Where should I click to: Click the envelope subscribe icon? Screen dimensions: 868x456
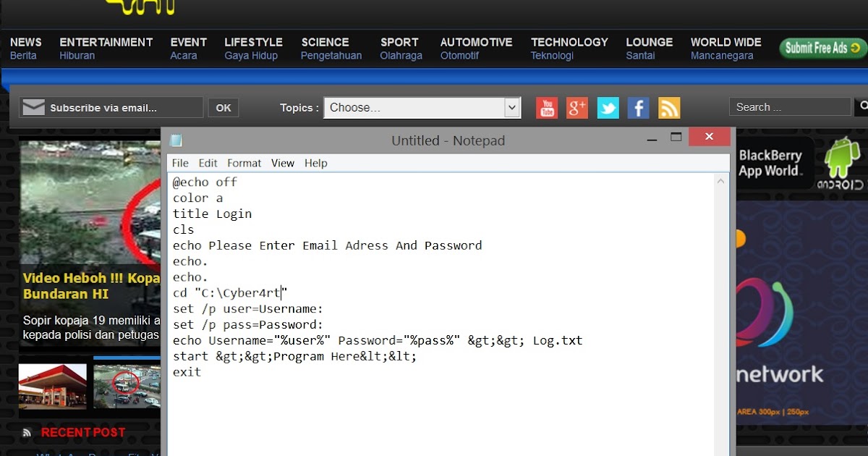point(33,106)
